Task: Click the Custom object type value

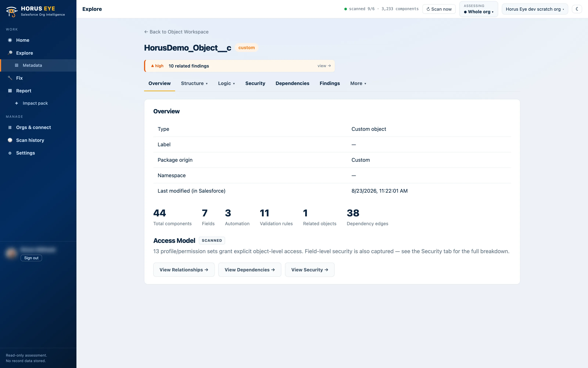Action: coord(369,129)
